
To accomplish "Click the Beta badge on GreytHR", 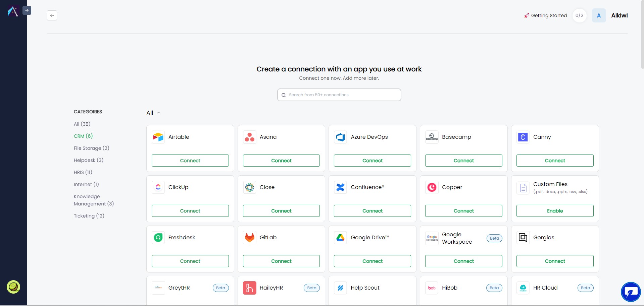I will coord(220,288).
